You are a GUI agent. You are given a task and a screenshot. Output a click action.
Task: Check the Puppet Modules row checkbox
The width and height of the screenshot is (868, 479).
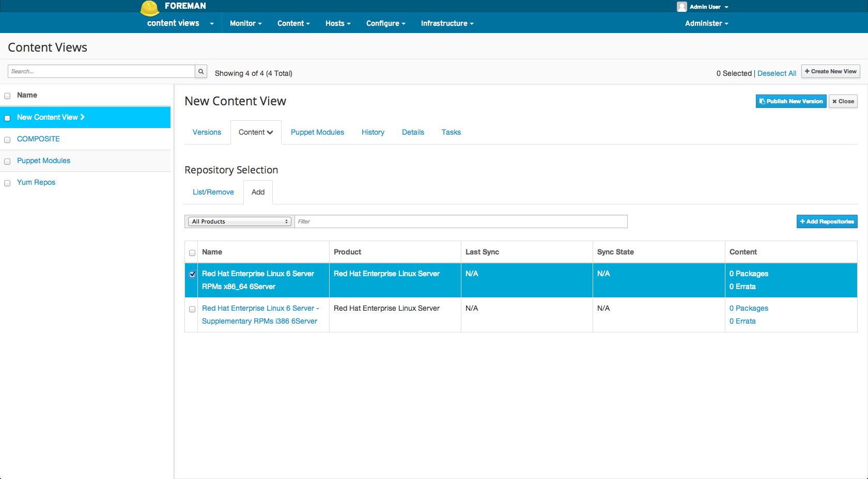coord(7,162)
